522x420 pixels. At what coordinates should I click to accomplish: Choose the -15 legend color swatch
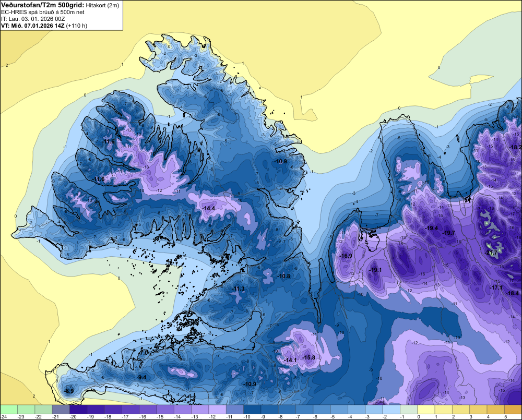165,409
